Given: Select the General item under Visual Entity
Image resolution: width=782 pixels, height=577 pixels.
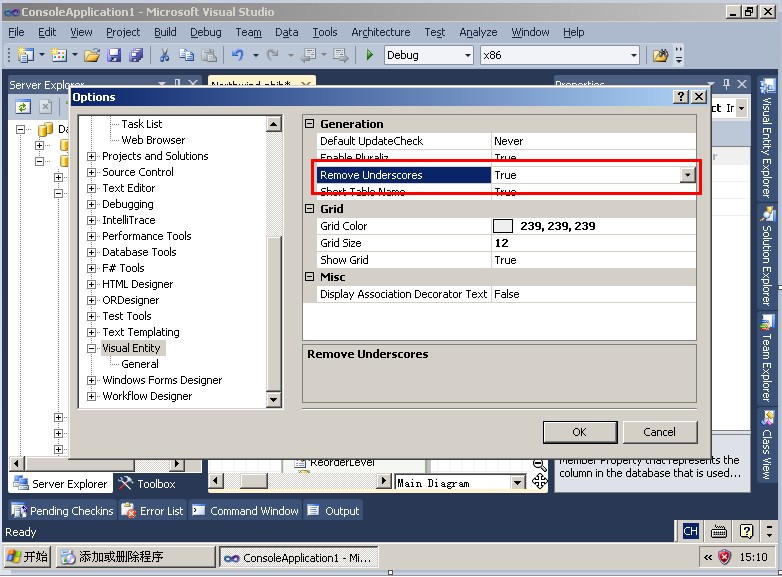Looking at the screenshot, I should pos(140,364).
